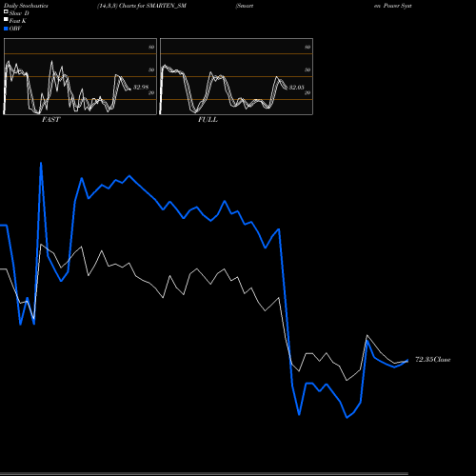Click the 32.98 value in FAST chart

coord(141,87)
